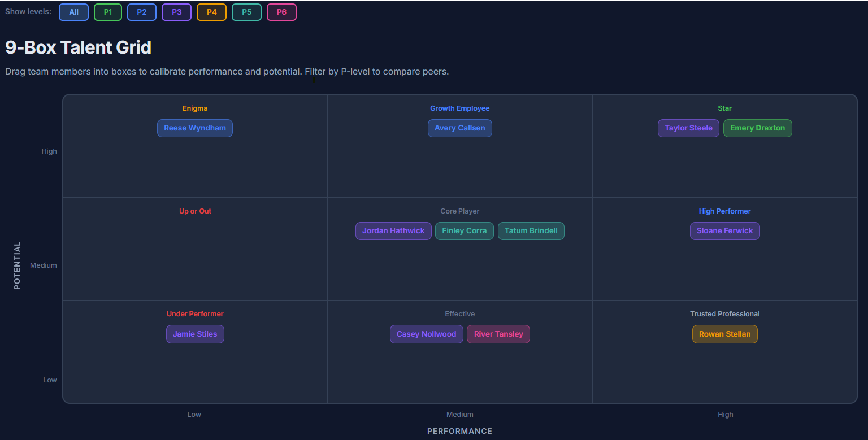Filter grid to P1 employees only
This screenshot has height=440, width=868.
(108, 12)
